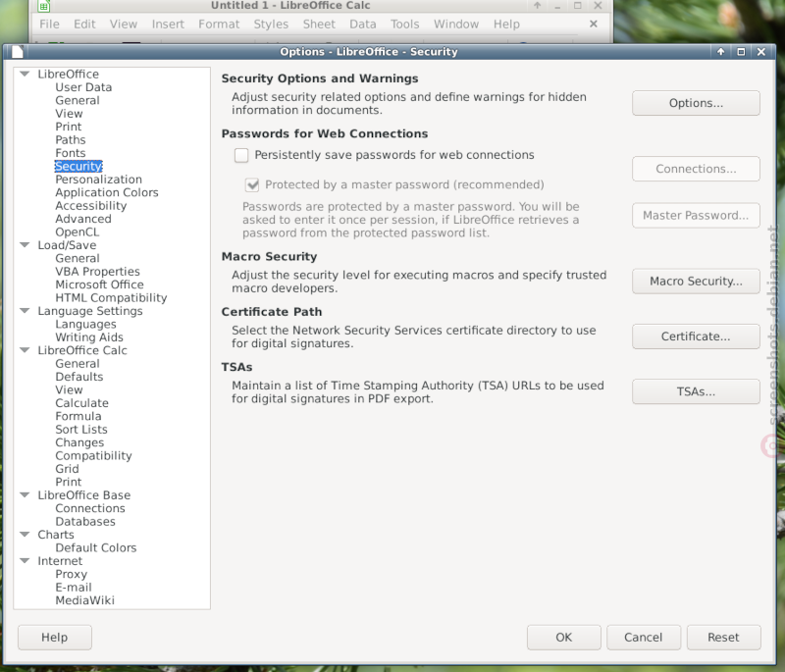Click the Reset button
Viewport: 785px width, 672px height.
723,638
